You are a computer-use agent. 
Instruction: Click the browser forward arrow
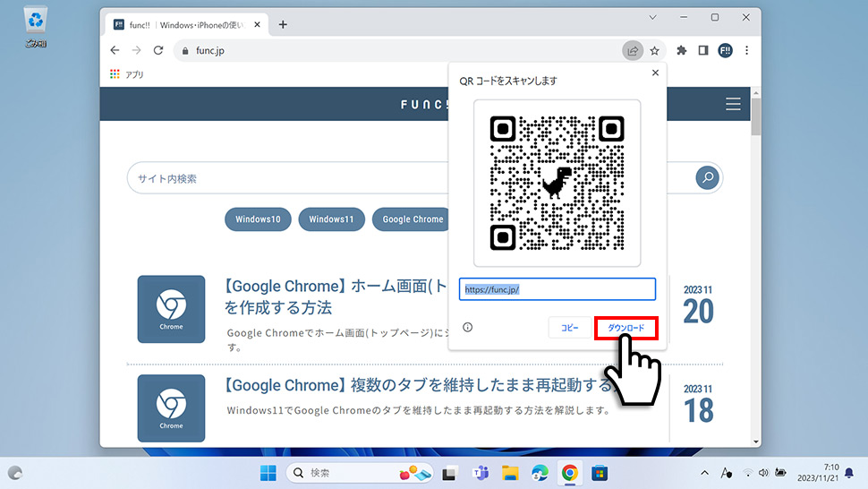136,50
